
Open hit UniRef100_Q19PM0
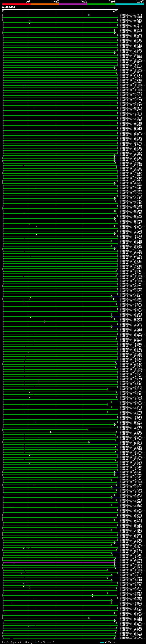[131, 40]
